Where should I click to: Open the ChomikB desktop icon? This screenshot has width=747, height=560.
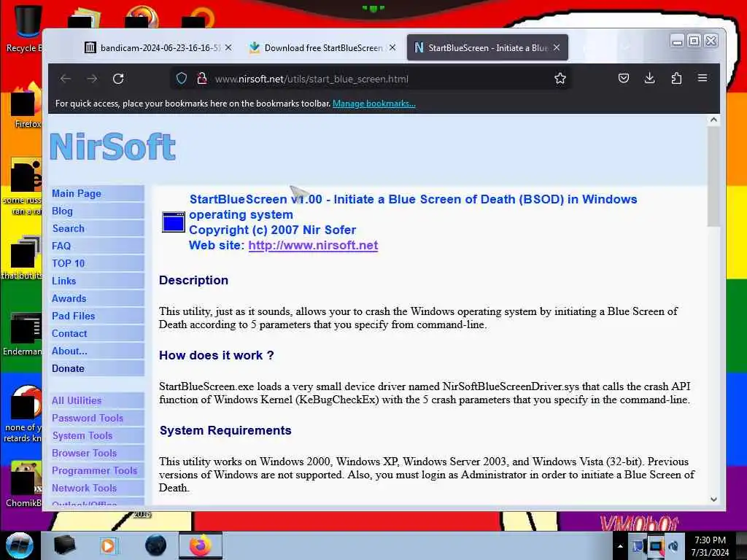point(24,484)
